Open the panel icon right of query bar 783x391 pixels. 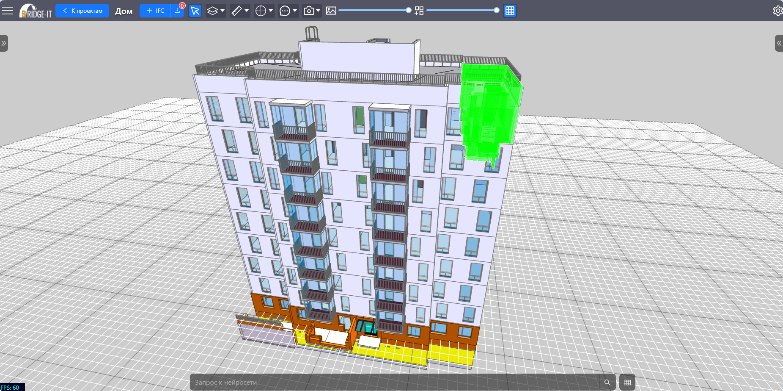[x=627, y=383]
